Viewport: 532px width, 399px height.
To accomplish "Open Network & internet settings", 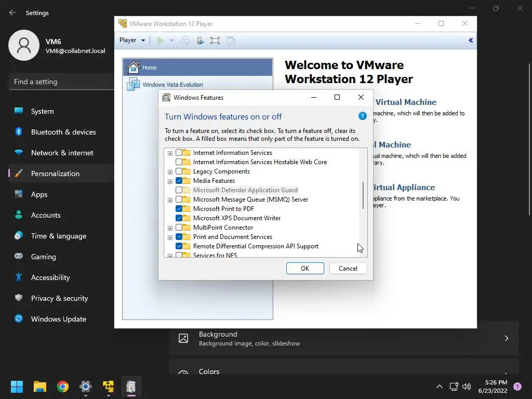I will click(x=61, y=153).
